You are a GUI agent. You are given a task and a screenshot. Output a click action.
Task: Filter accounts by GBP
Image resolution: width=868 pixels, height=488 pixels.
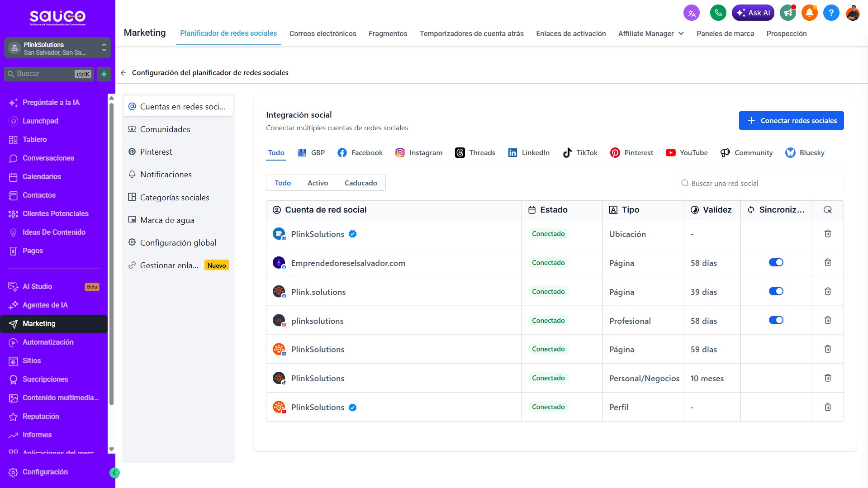[x=311, y=153]
